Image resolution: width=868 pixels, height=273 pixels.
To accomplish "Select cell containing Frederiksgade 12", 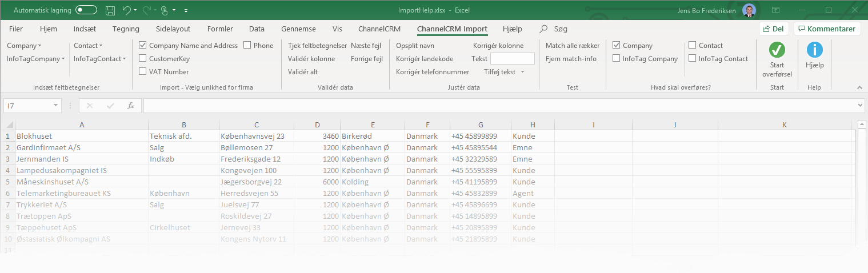I will [x=256, y=159].
